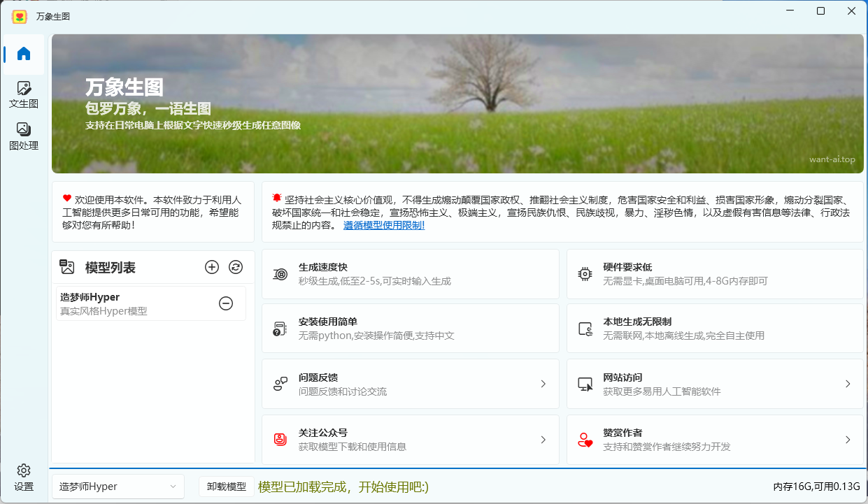Remove 造梦师Hyper using the minus control
The image size is (868, 504).
click(x=225, y=303)
